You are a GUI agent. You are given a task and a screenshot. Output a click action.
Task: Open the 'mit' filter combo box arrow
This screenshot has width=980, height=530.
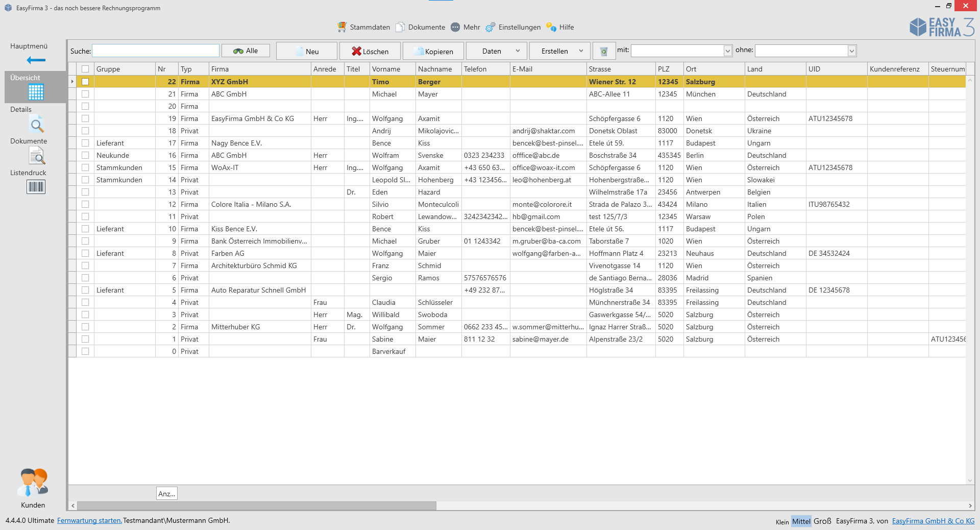pyautogui.click(x=728, y=51)
